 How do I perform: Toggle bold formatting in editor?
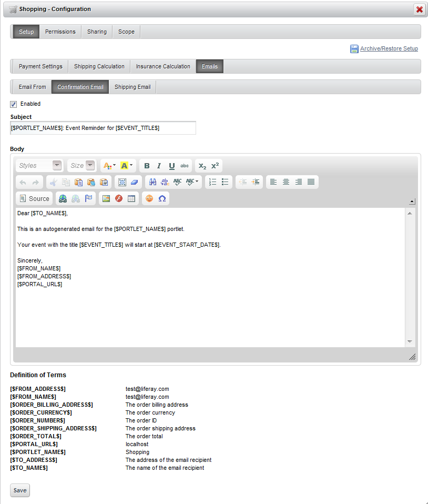tap(147, 166)
